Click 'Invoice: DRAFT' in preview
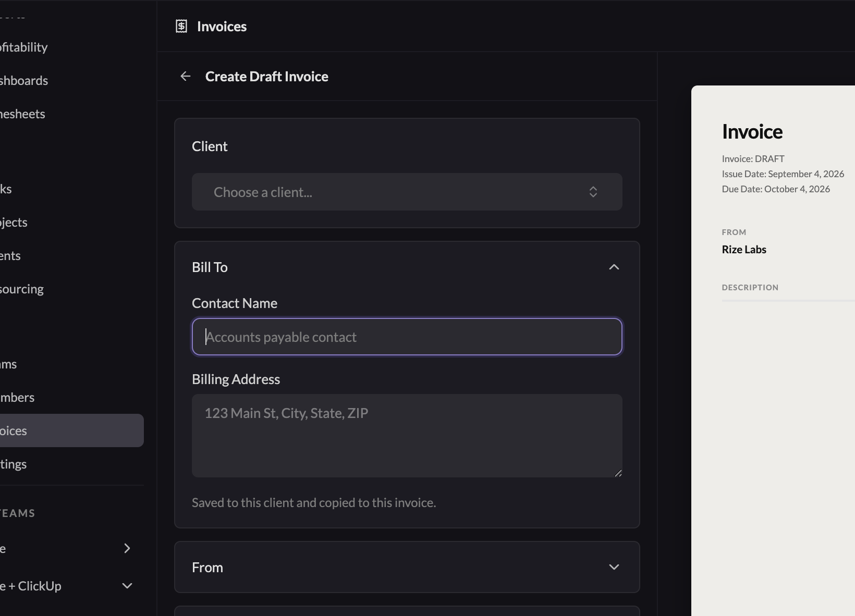855x616 pixels. click(x=753, y=158)
